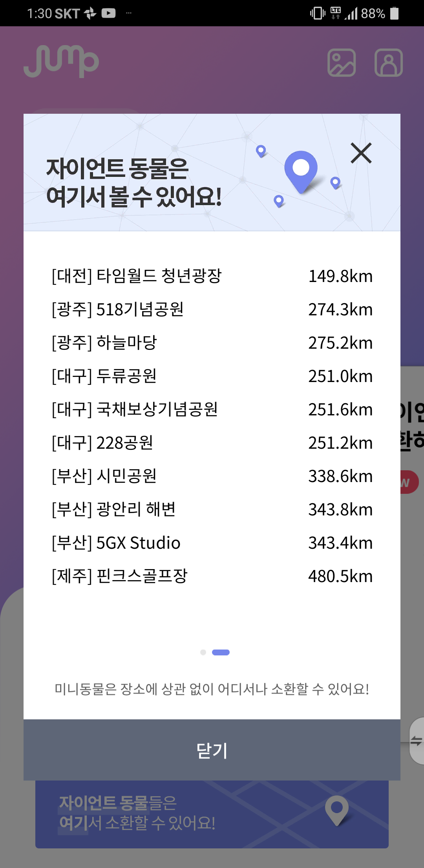Switch to the first page dot
This screenshot has height=868, width=424.
203,652
